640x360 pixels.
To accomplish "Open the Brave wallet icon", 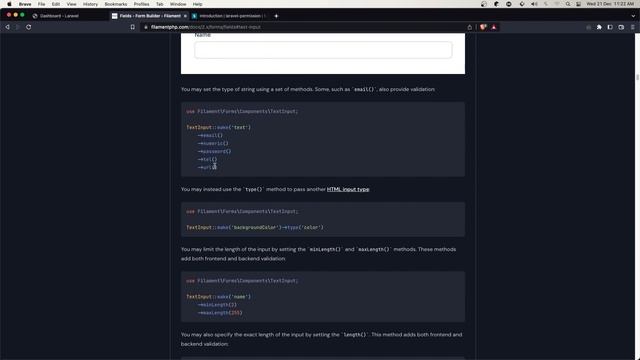I will click(621, 27).
